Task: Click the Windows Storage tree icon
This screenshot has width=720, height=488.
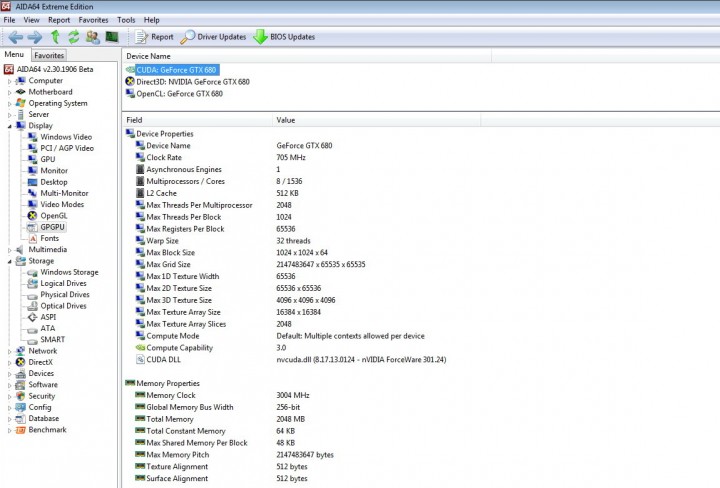Action: (32, 272)
